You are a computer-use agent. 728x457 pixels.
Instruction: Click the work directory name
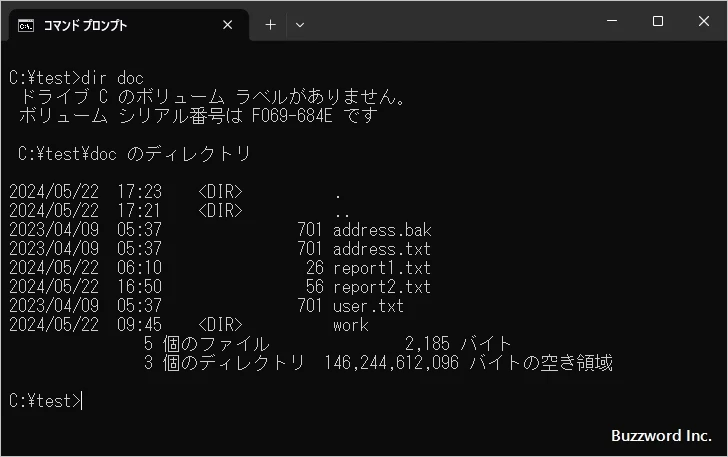pyautogui.click(x=351, y=325)
